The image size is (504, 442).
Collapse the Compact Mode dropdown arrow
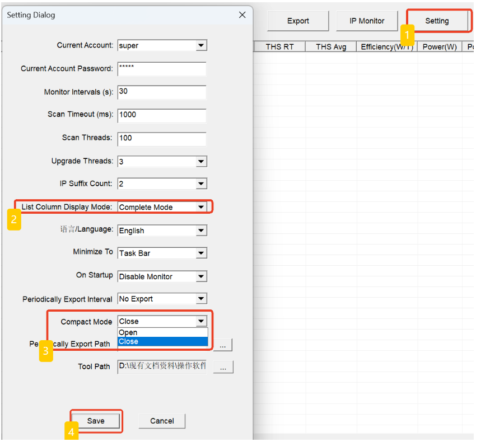(201, 321)
